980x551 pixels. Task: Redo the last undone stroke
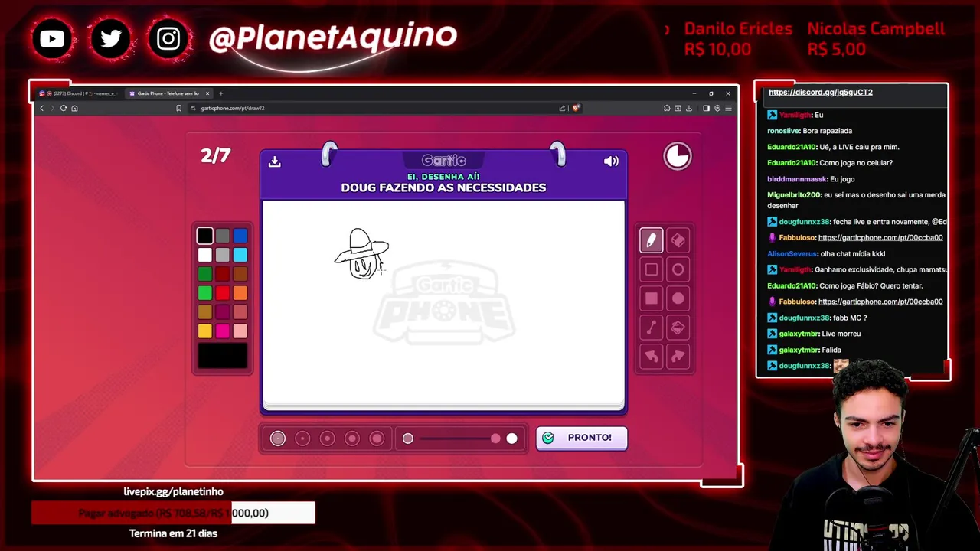678,357
